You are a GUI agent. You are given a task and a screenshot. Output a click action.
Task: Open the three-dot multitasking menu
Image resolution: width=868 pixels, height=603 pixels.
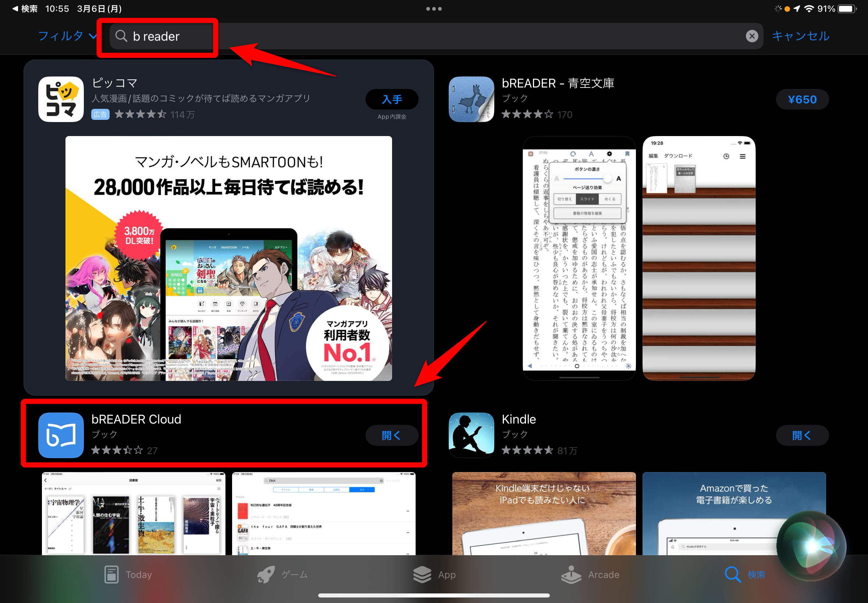click(434, 9)
